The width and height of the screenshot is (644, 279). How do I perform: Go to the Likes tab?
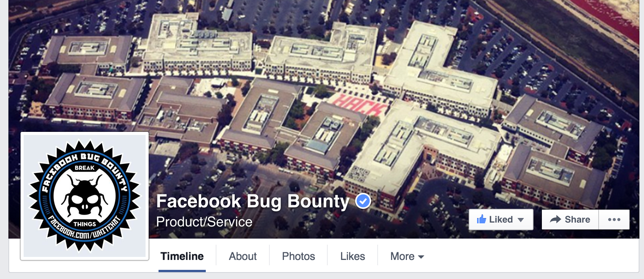[352, 257]
